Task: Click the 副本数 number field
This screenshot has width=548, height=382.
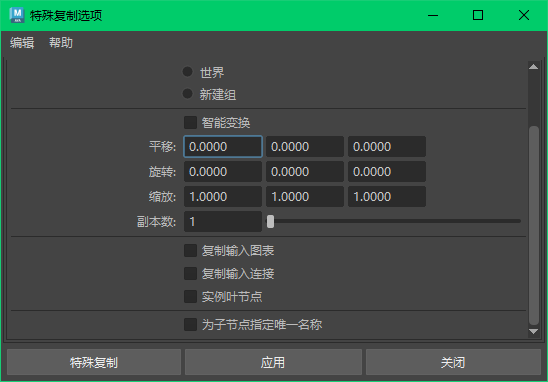Action: coord(223,222)
